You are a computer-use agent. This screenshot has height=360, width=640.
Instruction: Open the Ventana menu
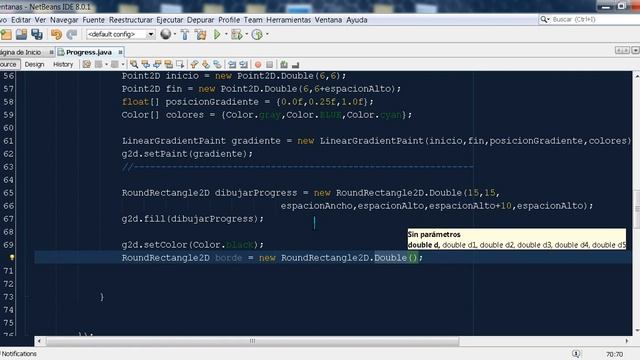[328, 20]
